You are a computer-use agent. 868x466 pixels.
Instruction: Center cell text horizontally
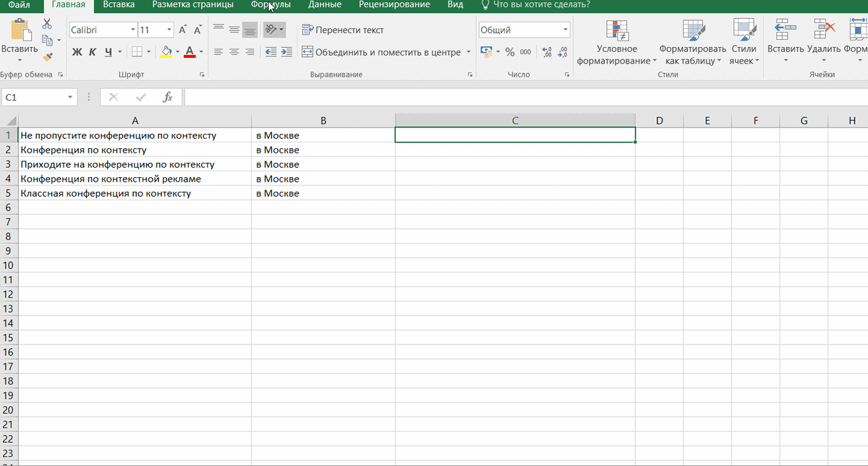pyautogui.click(x=234, y=52)
